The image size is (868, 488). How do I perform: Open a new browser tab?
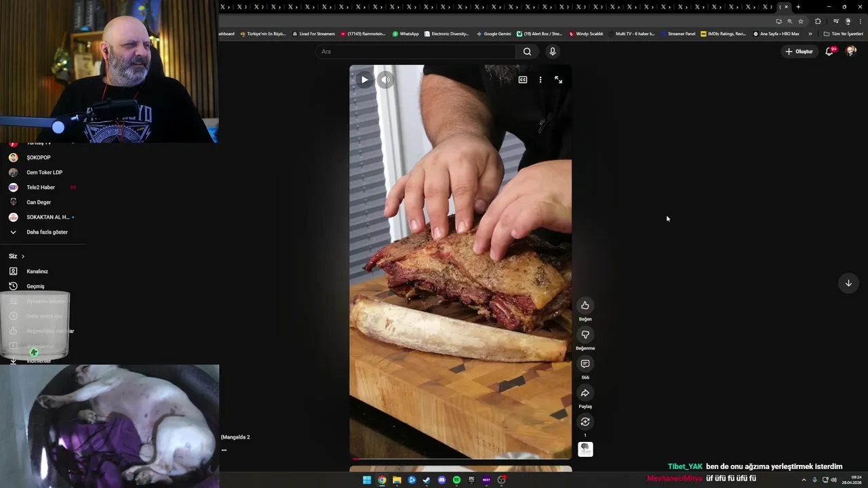coord(798,7)
